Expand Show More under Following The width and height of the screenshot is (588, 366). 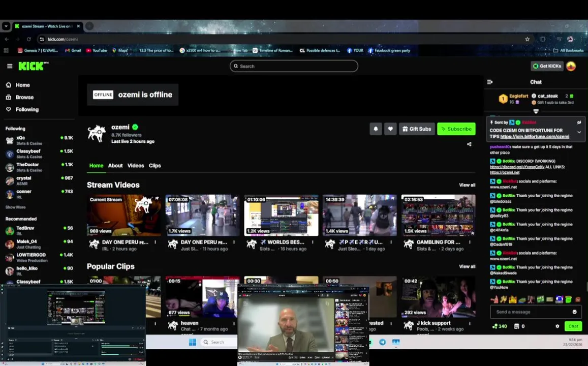[x=15, y=207]
